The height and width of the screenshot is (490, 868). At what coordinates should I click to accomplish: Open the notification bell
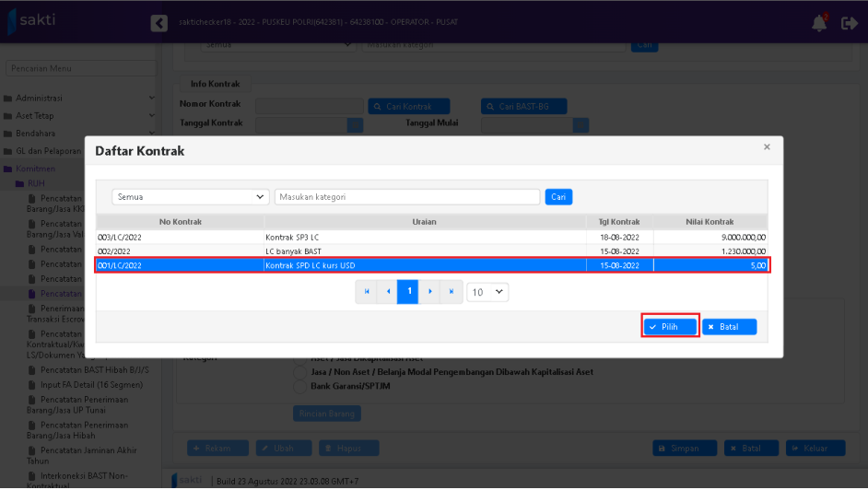[819, 23]
